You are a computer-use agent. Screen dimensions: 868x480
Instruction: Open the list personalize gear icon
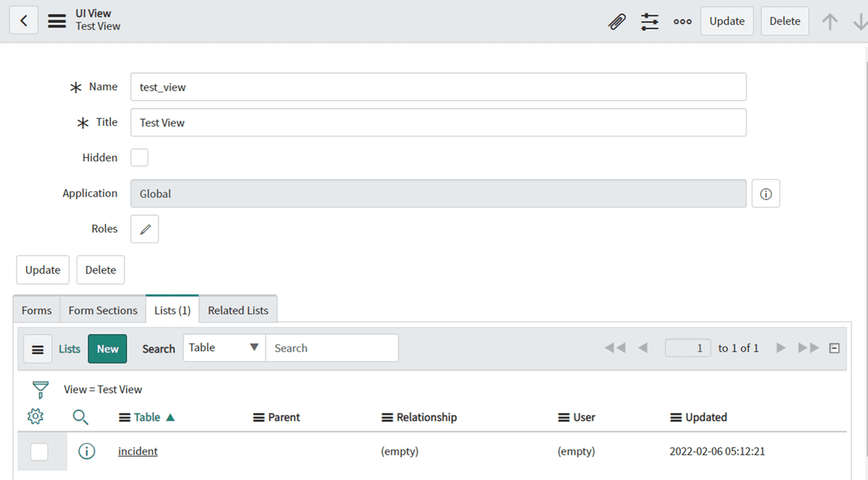tap(35, 416)
